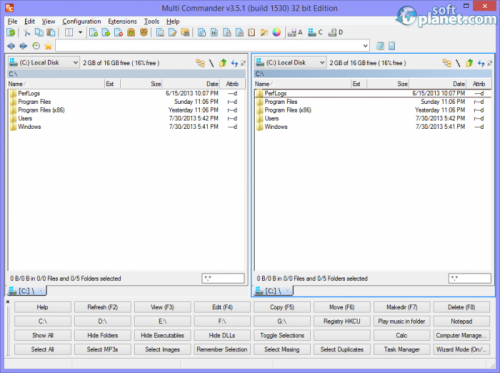Click the Task Manager button

tap(402, 349)
